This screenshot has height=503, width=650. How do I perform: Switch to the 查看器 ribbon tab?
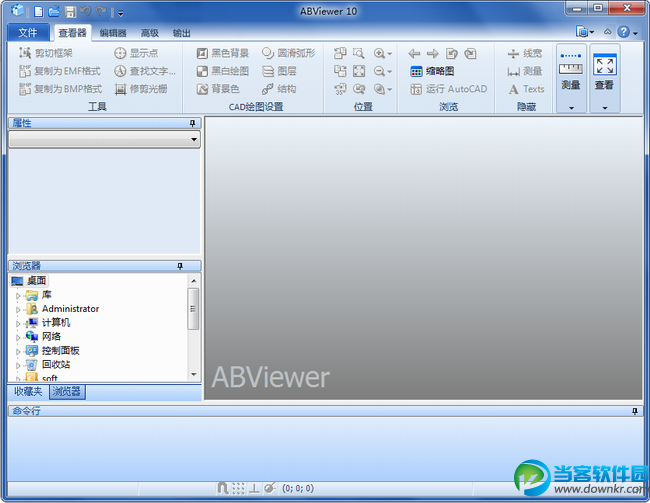[x=72, y=33]
